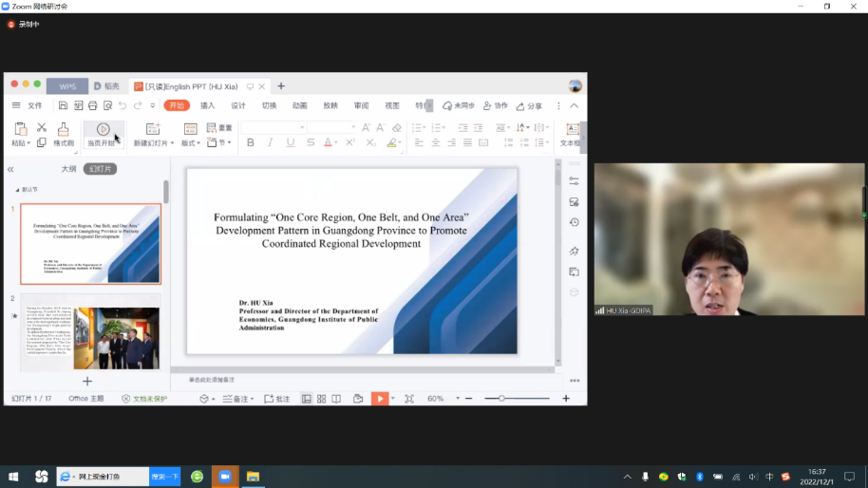
Task: Apply subscript formatting
Action: click(370, 142)
